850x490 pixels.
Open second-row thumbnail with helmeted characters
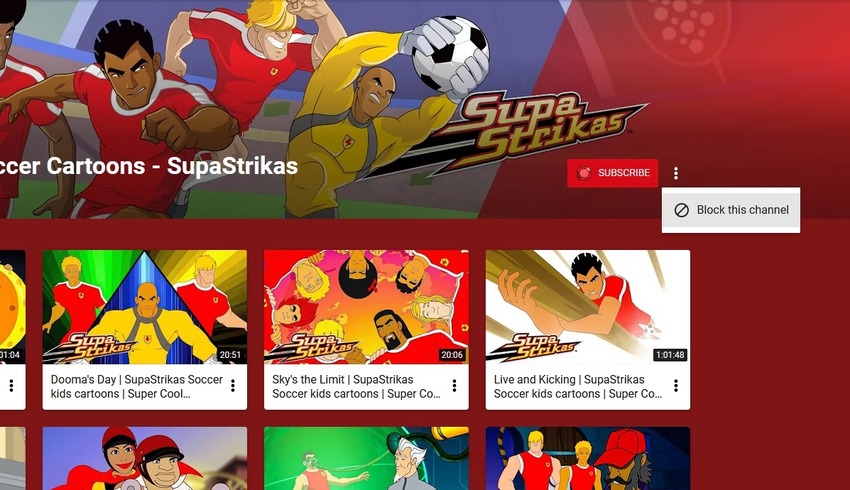pos(145,459)
